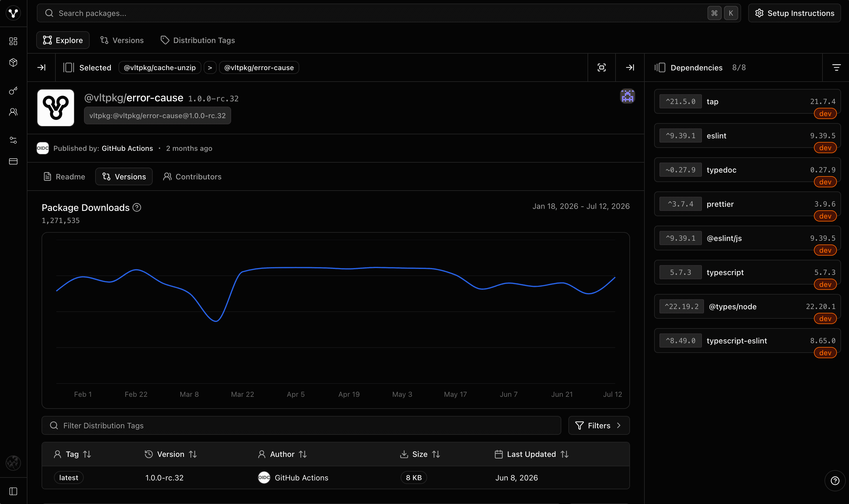Open the help button at bottom right
This screenshot has height=504, width=849.
point(835,480)
